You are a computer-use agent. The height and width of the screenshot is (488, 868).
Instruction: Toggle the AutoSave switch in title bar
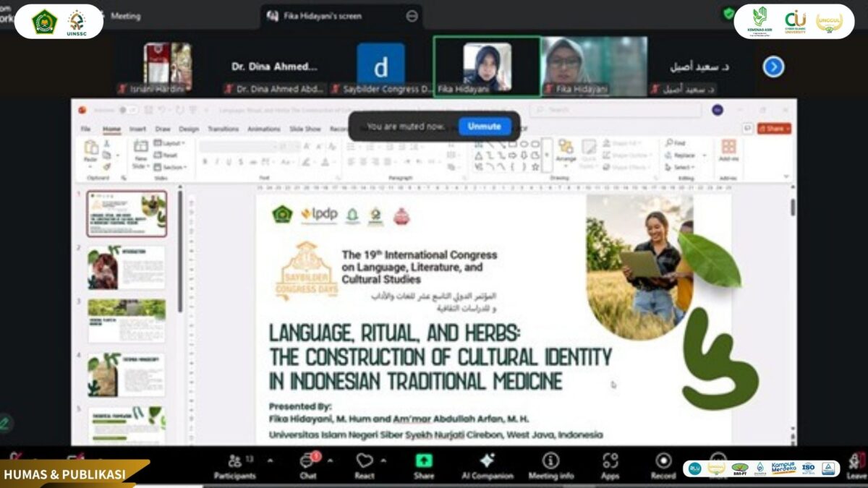(x=127, y=110)
